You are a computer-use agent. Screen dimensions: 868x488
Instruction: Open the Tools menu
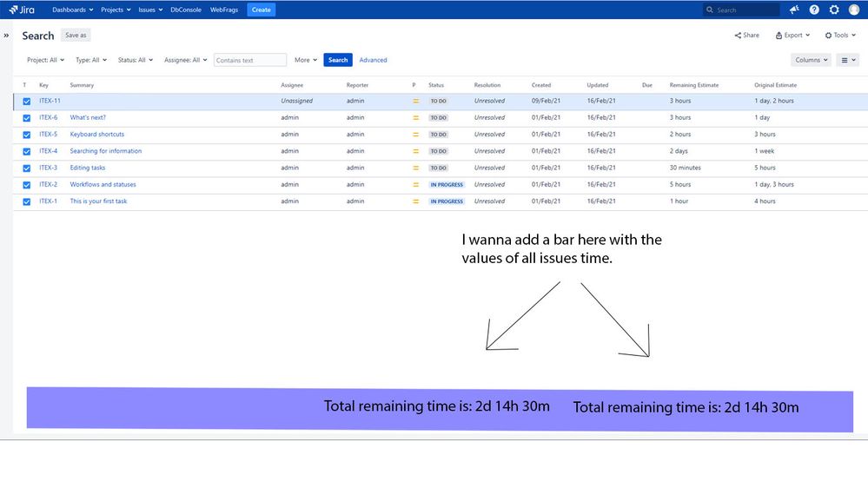[x=840, y=35]
